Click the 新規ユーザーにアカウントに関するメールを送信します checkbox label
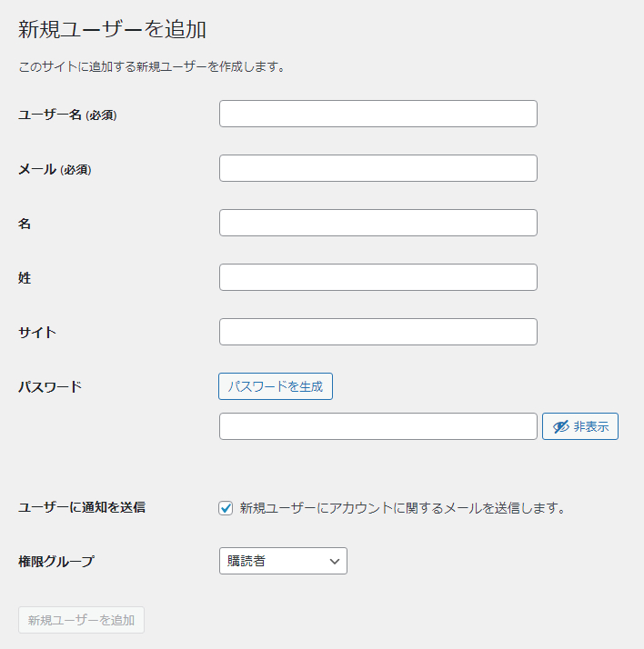The width and height of the screenshot is (644, 649). coord(402,508)
